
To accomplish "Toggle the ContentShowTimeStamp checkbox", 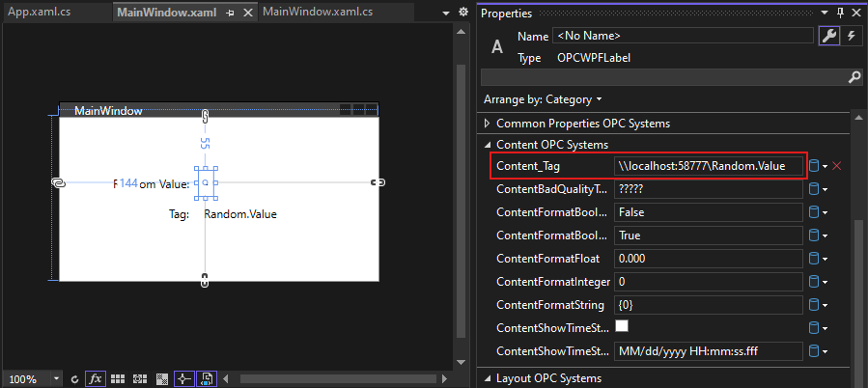I will click(x=622, y=326).
